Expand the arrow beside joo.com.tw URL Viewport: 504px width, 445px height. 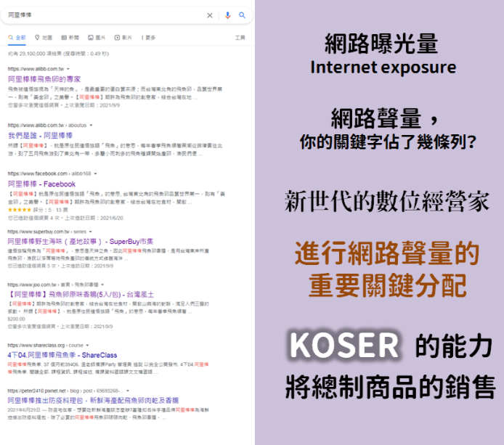pyautogui.click(x=102, y=285)
